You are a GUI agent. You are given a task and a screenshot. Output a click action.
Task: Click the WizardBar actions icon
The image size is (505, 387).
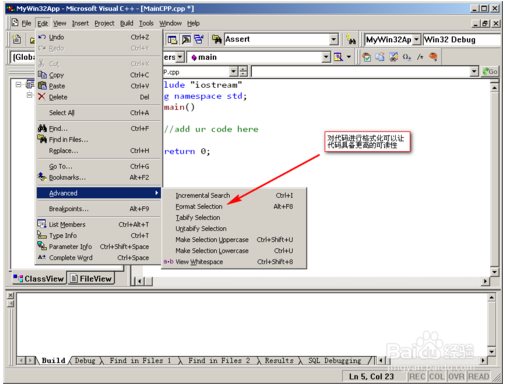tap(338, 57)
